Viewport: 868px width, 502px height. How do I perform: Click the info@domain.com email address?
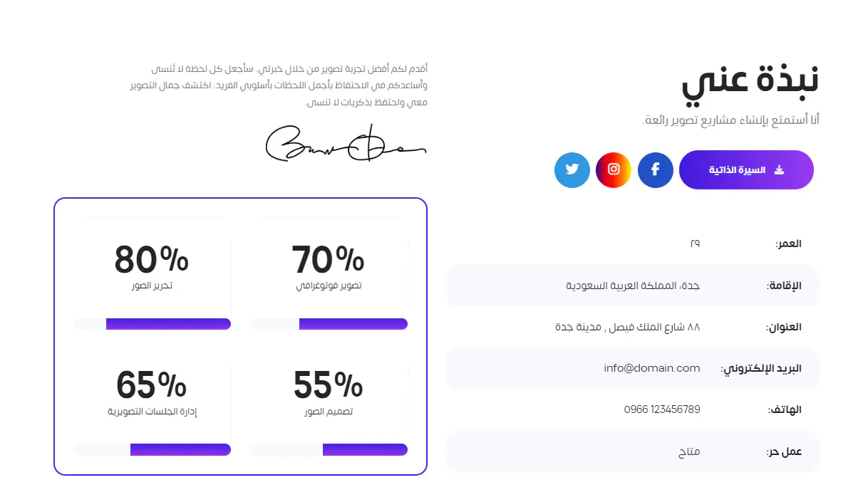(651, 368)
